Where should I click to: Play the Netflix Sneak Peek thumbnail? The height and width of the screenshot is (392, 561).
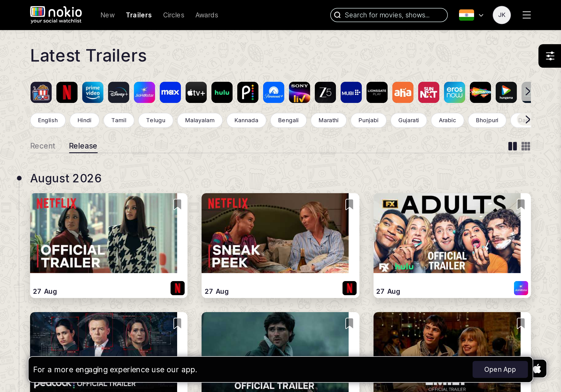(x=275, y=233)
